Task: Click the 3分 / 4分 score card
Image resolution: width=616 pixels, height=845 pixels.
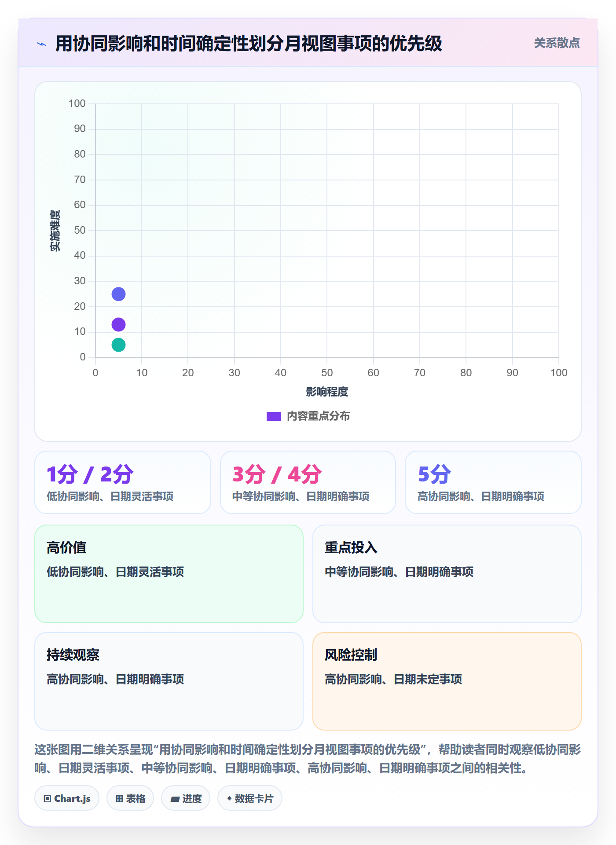Action: click(308, 482)
